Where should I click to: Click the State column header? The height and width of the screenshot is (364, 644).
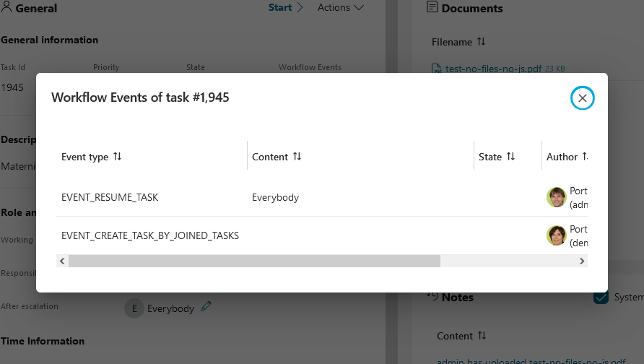(x=508, y=157)
